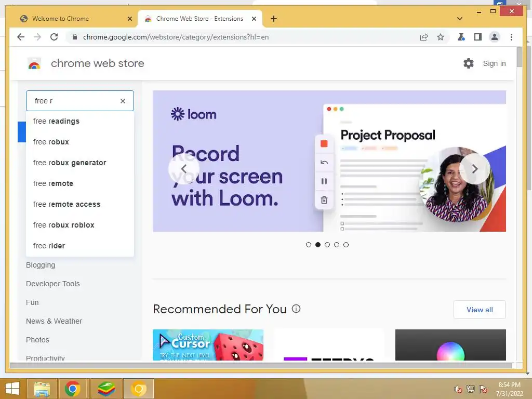Choose suggestion 'free readings'
The image size is (532, 399).
[x=79, y=121]
